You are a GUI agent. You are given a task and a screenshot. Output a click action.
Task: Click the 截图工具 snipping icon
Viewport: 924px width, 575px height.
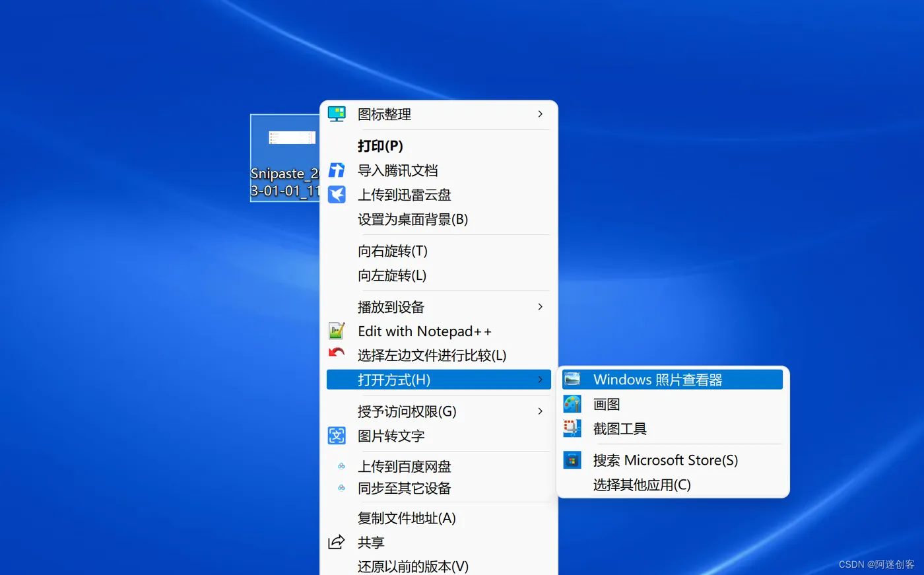pos(572,428)
